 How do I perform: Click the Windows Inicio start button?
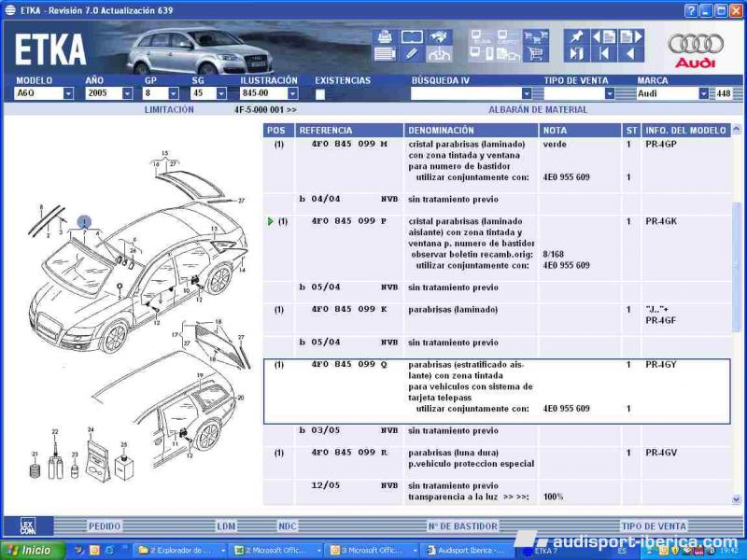click(x=33, y=551)
